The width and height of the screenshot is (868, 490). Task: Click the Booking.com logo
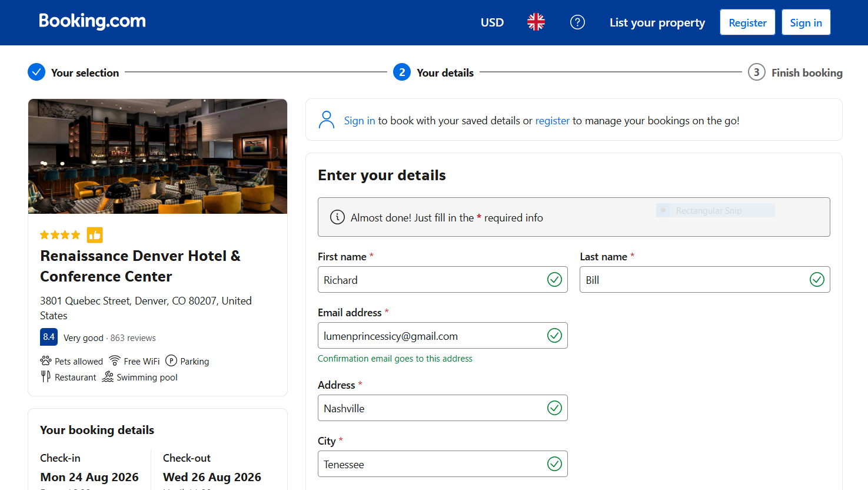tap(92, 22)
